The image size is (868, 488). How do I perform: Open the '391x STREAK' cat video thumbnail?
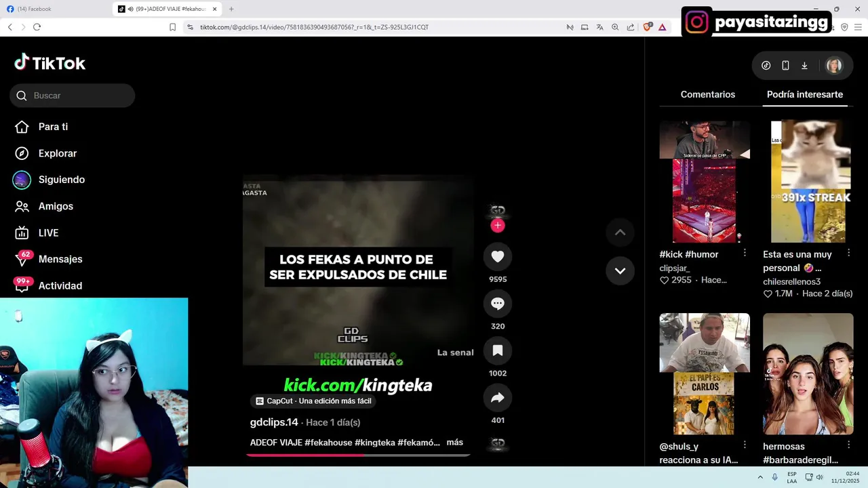point(808,182)
